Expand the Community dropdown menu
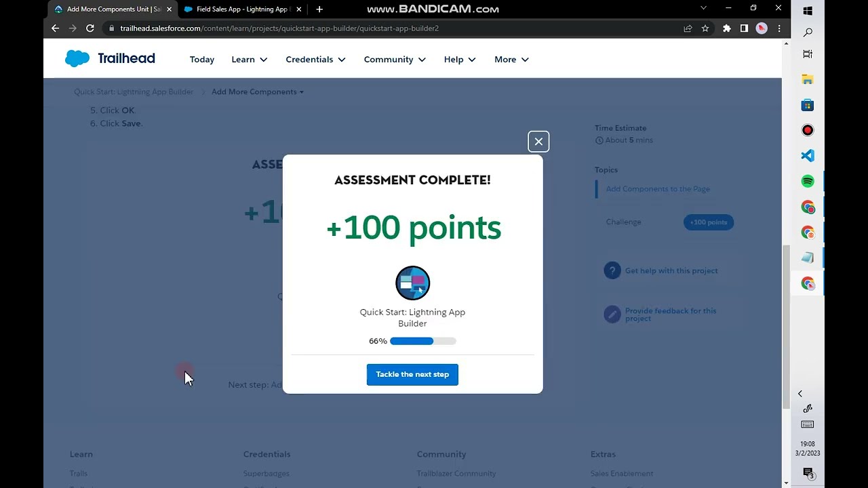868x488 pixels. (395, 60)
